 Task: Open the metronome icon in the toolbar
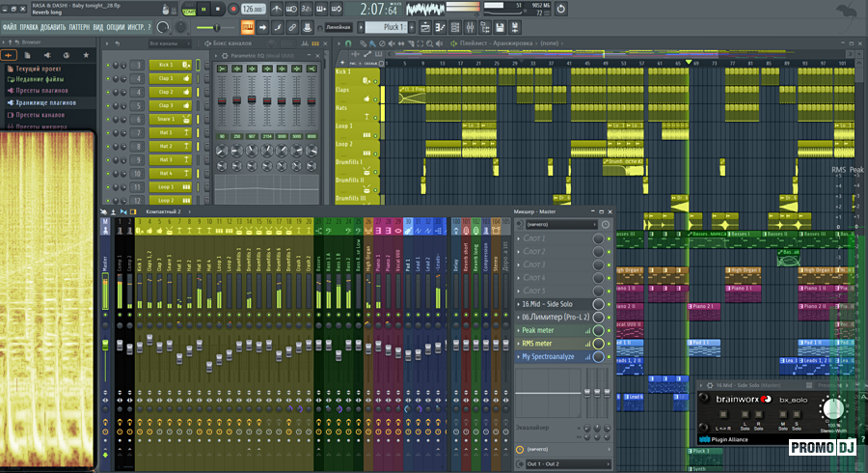[x=275, y=9]
